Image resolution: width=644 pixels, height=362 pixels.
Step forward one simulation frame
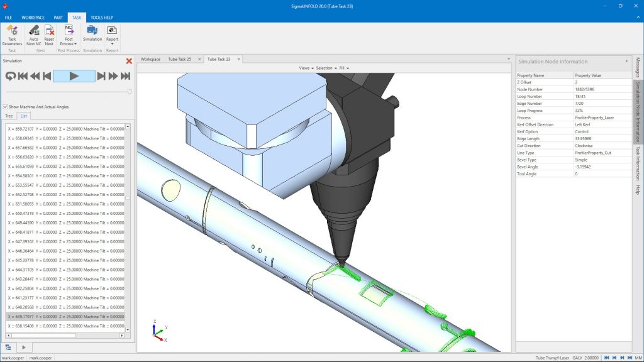102,75
